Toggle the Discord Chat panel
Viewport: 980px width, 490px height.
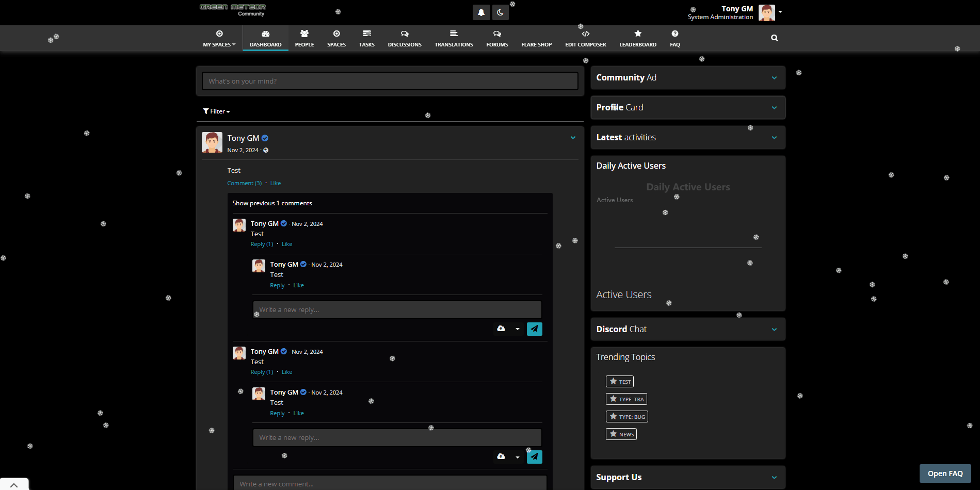(774, 330)
